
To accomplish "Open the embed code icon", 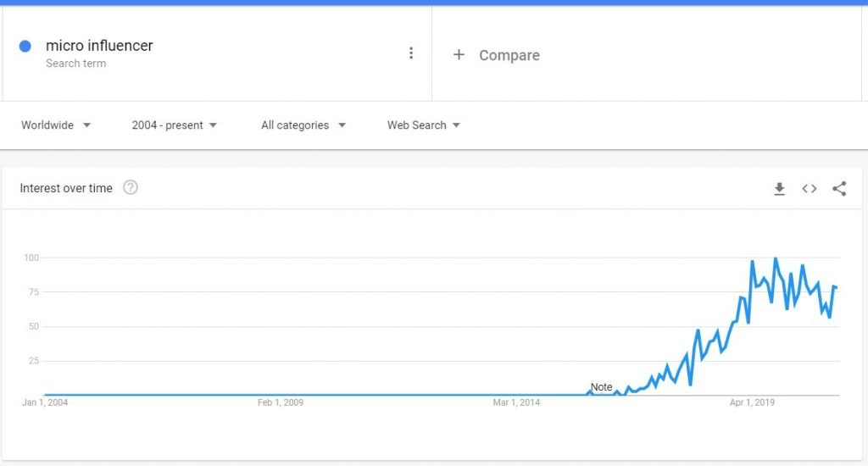I will pos(810,189).
